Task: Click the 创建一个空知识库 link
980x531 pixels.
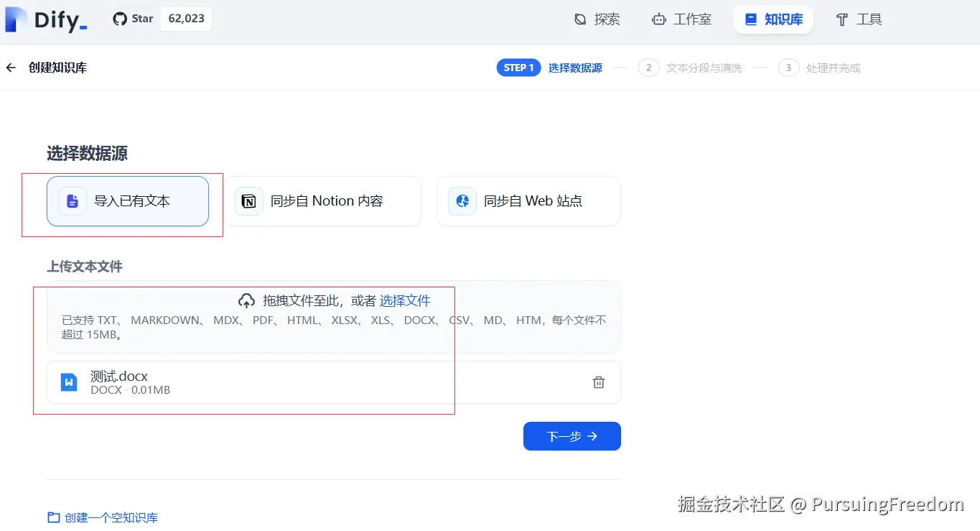Action: pyautogui.click(x=111, y=517)
